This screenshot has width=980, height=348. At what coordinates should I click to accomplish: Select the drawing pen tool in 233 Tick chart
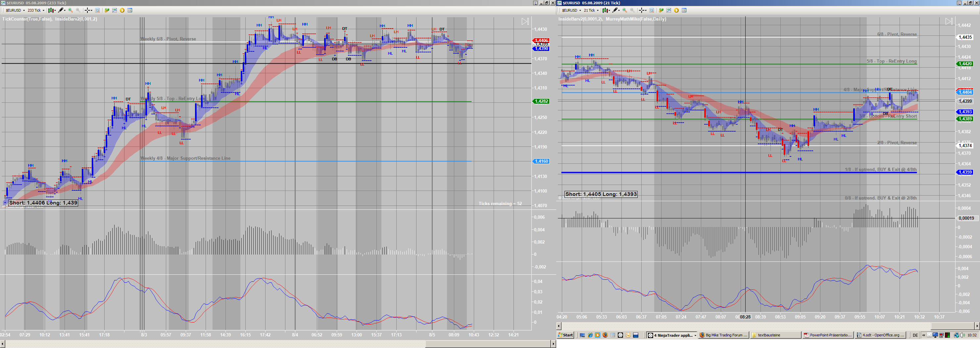pyautogui.click(x=62, y=10)
